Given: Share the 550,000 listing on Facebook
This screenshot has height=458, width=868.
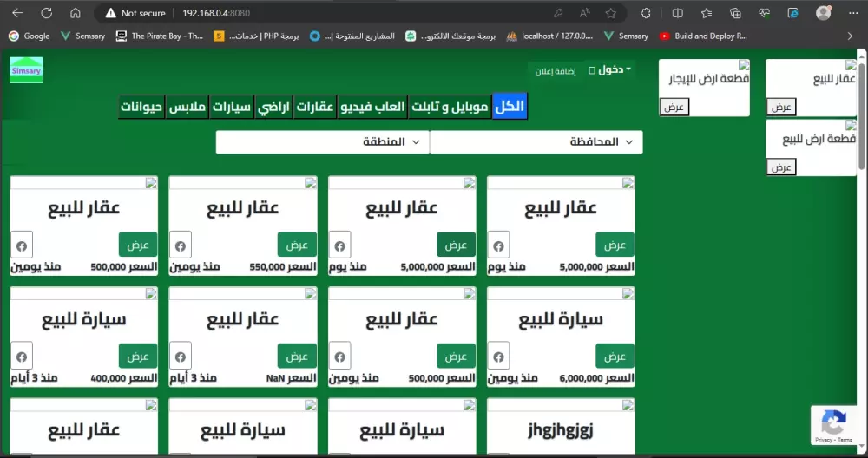Looking at the screenshot, I should point(181,245).
